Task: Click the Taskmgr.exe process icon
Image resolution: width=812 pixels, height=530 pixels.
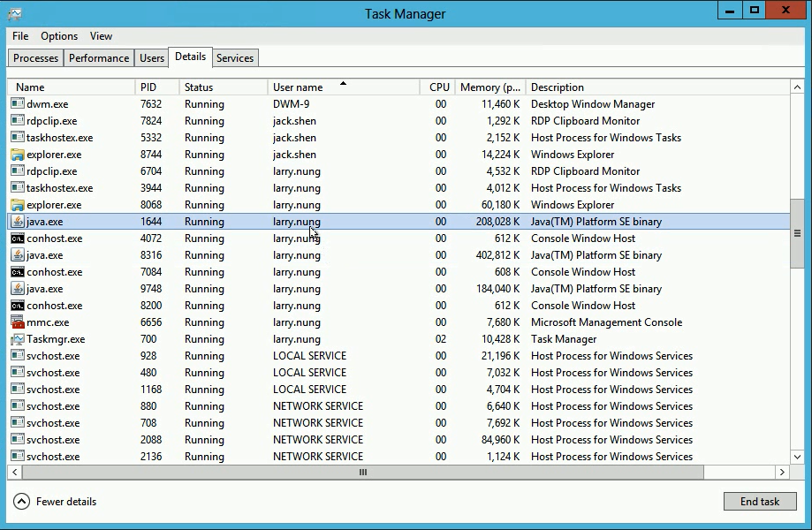Action: pos(18,339)
